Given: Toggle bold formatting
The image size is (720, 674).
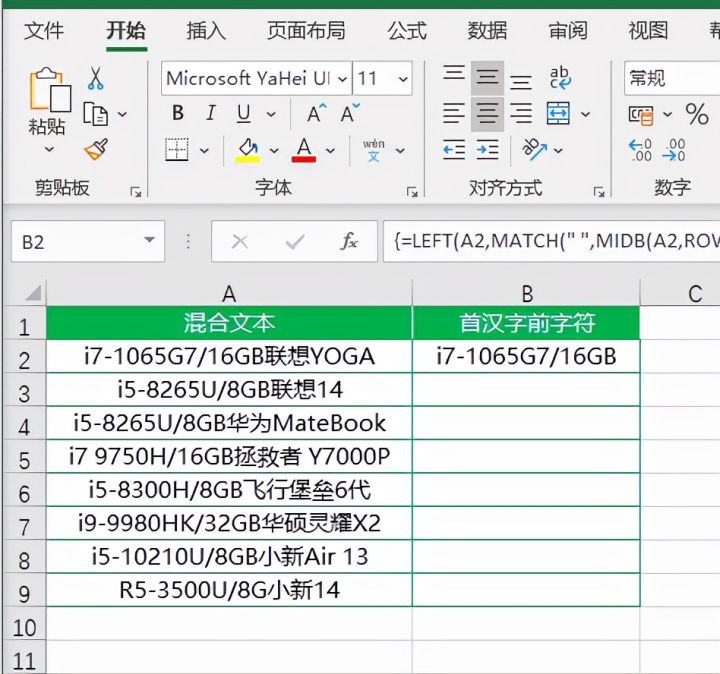Looking at the screenshot, I should [x=178, y=113].
